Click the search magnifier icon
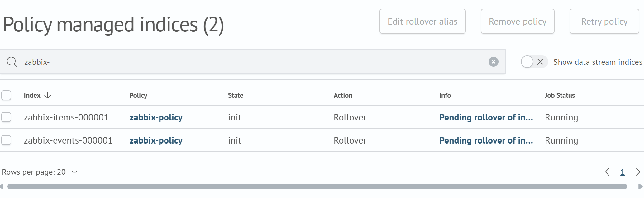Screen dimensions: 644x198 [x=12, y=62]
